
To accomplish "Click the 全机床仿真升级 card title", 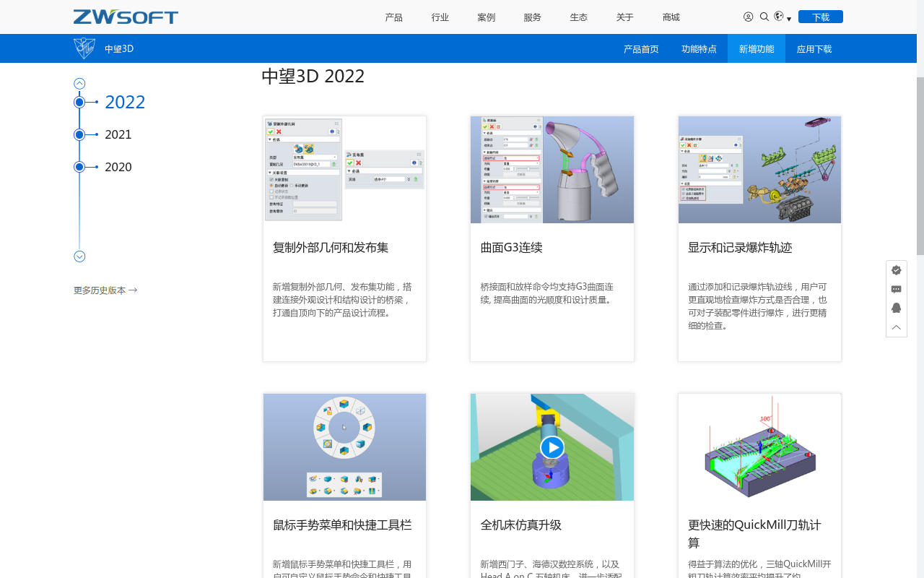I will coord(521,525).
